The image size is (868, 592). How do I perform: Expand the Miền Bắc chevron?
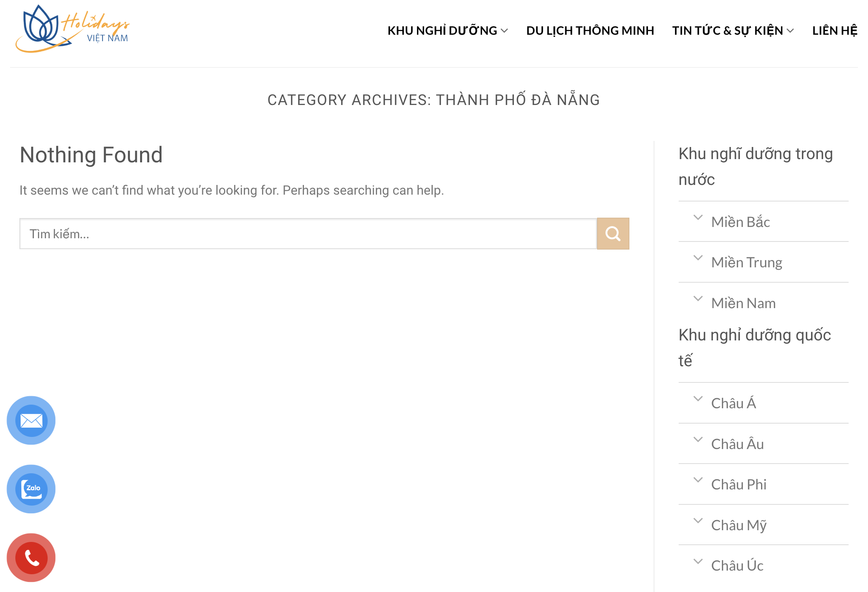point(698,218)
